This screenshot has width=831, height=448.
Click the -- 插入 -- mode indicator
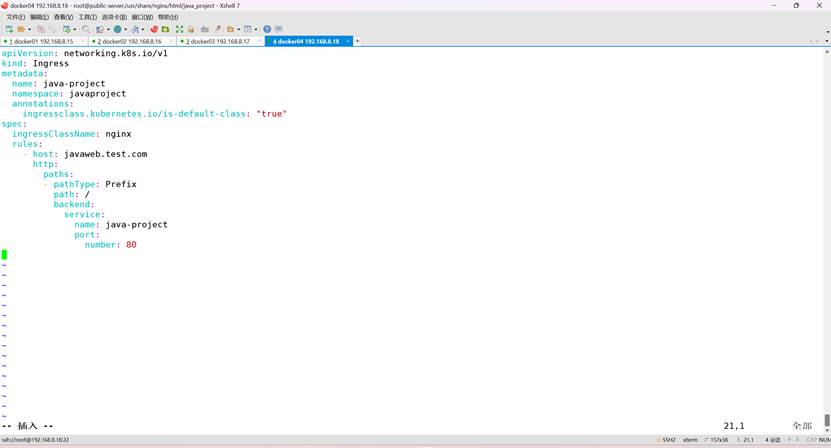point(28,426)
